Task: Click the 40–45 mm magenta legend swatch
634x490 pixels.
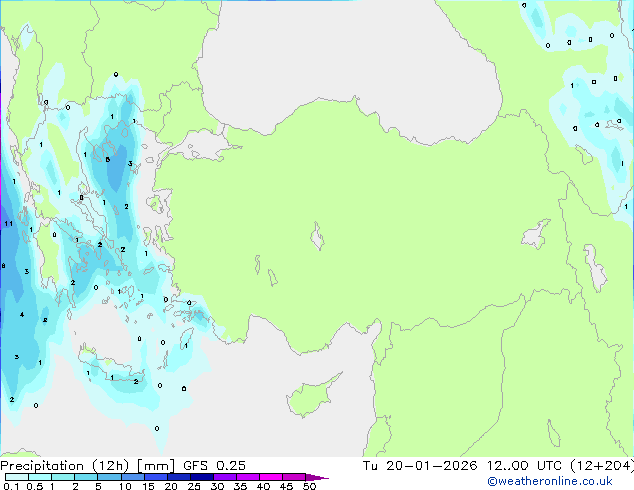Action: coord(271,477)
